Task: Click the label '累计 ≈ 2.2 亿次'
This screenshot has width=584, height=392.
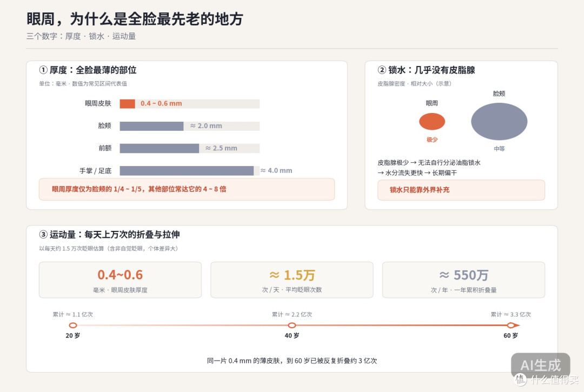Action: pos(292,315)
